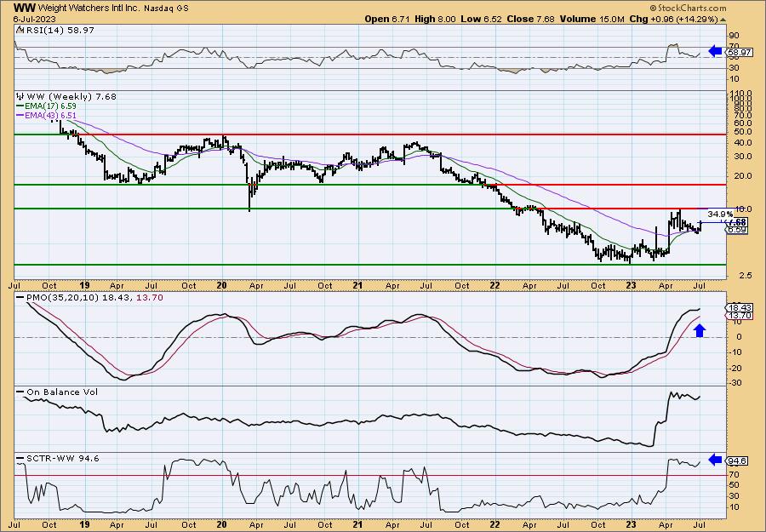Screen dimensions: 766x532
Task: Click the High 8.00 value
Action: (x=435, y=19)
